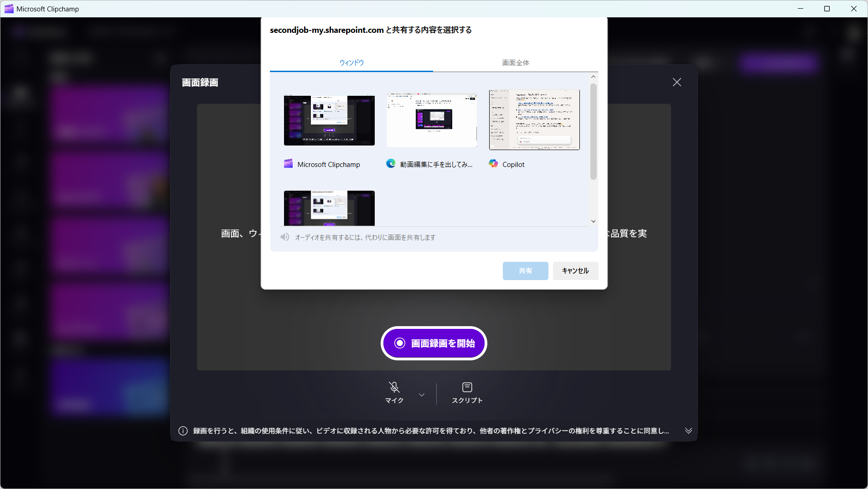Close the 画面録画 panel with X
868x489 pixels.
tap(677, 82)
